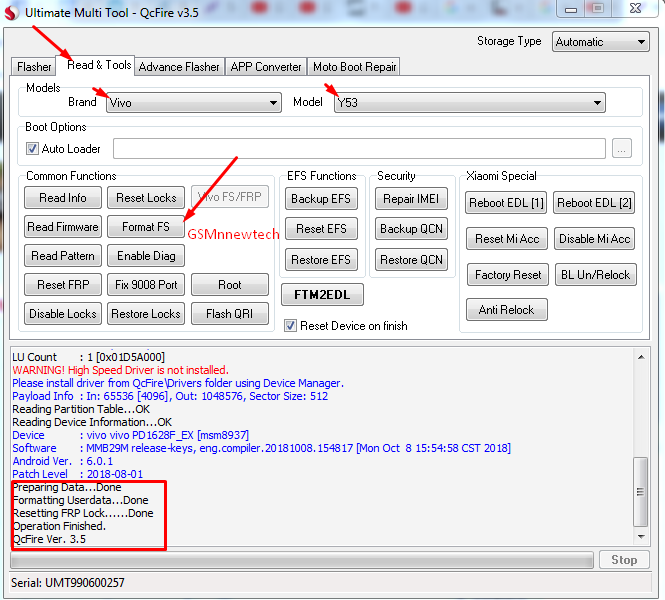665x600 pixels.
Task: Minimize the QcFire window
Action: (x=571, y=9)
